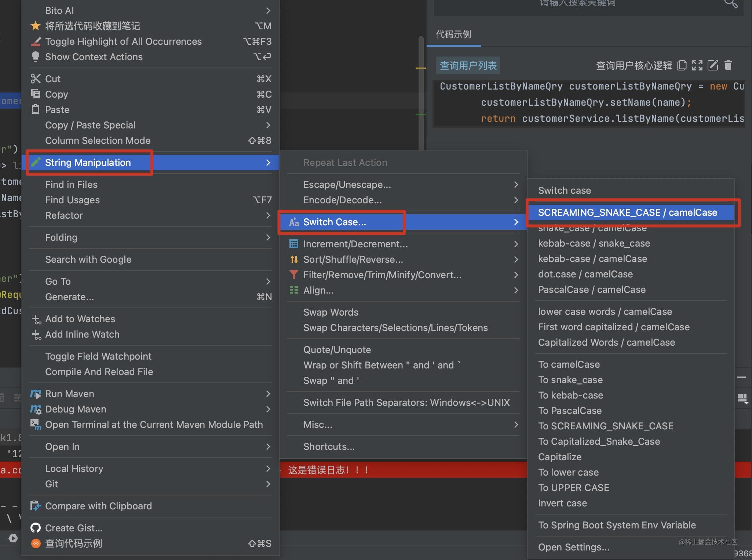Image resolution: width=752 pixels, height=560 pixels.
Task: Expand the Refactor submenu
Action: [x=268, y=215]
